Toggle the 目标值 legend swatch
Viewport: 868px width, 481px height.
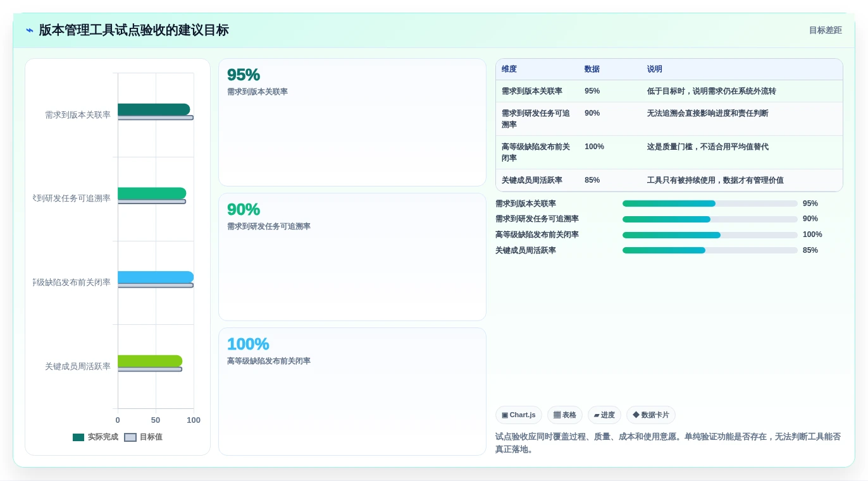tap(130, 437)
